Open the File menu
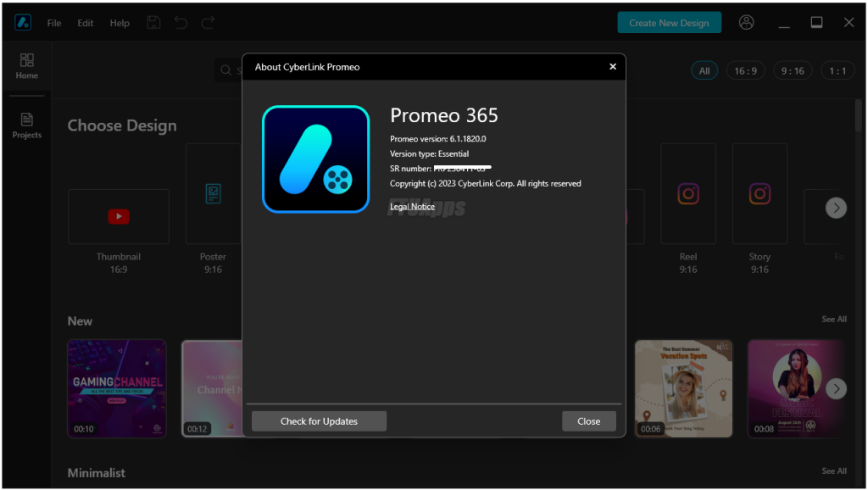868x490 pixels. tap(54, 23)
